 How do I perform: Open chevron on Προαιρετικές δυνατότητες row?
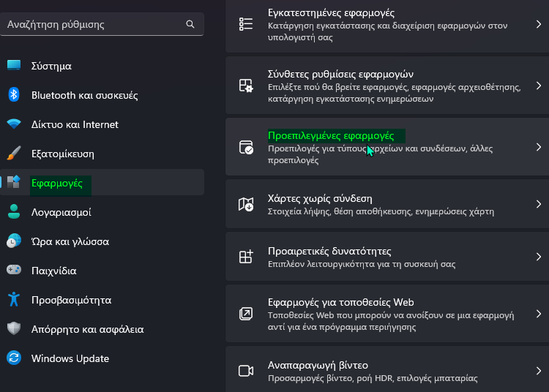pyautogui.click(x=539, y=257)
